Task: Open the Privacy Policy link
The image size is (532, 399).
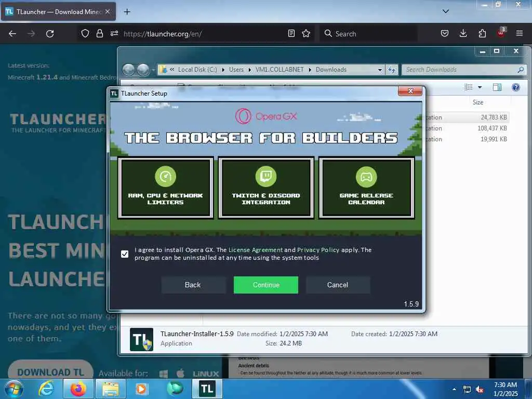Action: [x=318, y=250]
